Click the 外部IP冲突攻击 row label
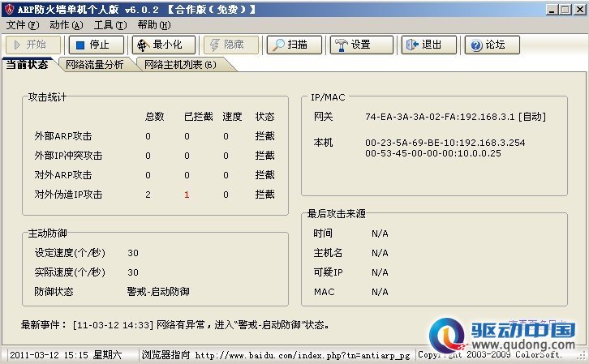Viewport: 589px width, 364px height. [x=68, y=156]
